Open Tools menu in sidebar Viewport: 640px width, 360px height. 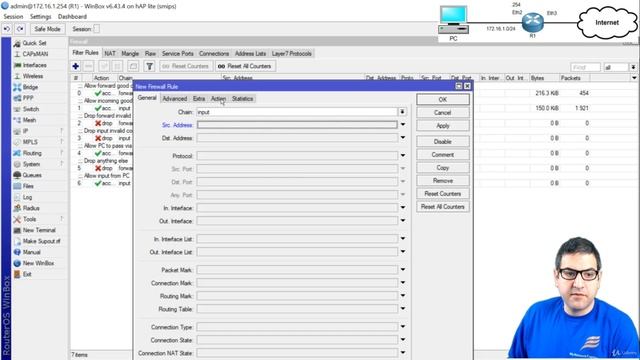point(29,219)
